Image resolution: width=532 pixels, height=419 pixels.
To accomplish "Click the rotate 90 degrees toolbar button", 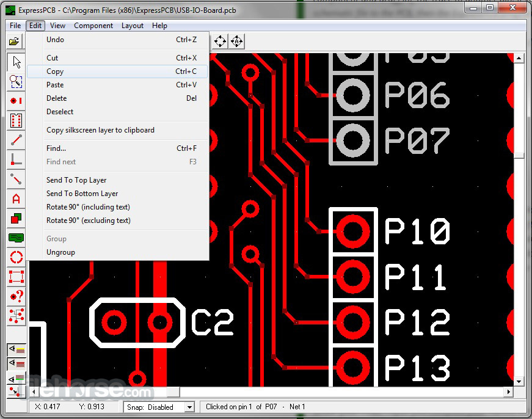I will (x=220, y=42).
